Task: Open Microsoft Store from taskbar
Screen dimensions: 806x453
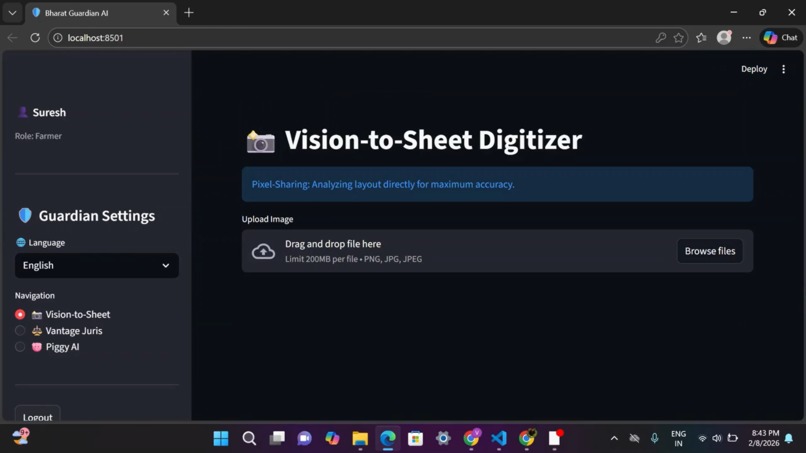Action: pos(415,438)
